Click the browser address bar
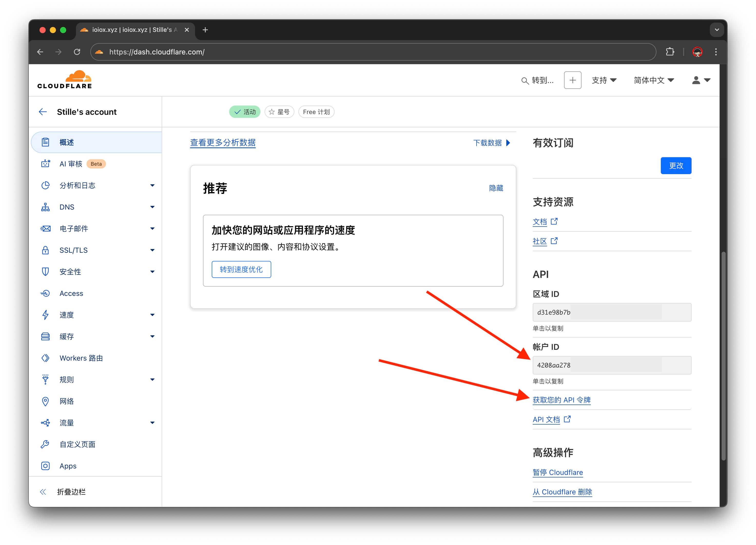Viewport: 756px width, 545px height. click(x=373, y=52)
